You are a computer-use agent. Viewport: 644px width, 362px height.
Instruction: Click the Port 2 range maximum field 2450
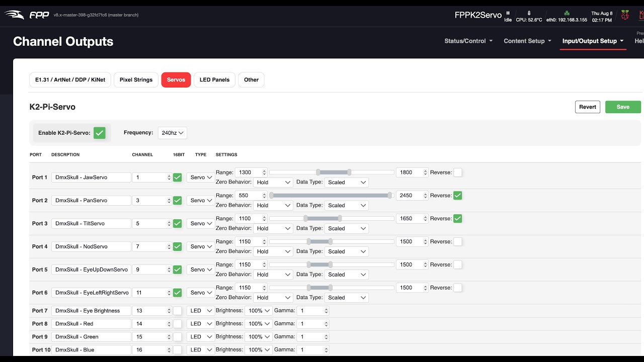413,195
